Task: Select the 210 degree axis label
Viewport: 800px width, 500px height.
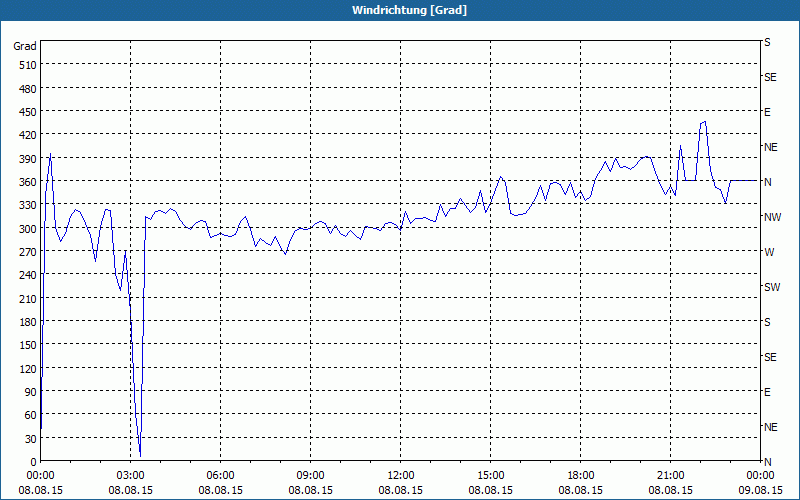Action: pyautogui.click(x=29, y=298)
